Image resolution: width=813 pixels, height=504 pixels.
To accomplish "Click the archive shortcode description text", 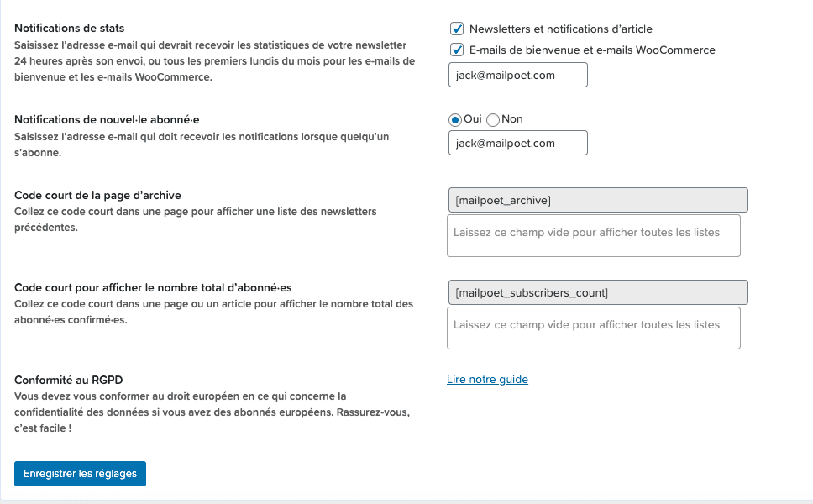I will pos(195,219).
